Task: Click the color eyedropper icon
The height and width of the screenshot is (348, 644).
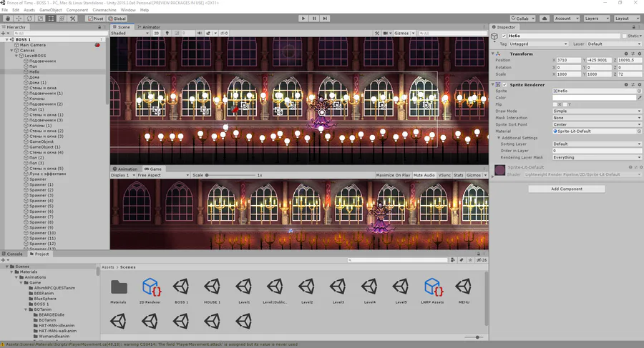Action: (x=640, y=98)
